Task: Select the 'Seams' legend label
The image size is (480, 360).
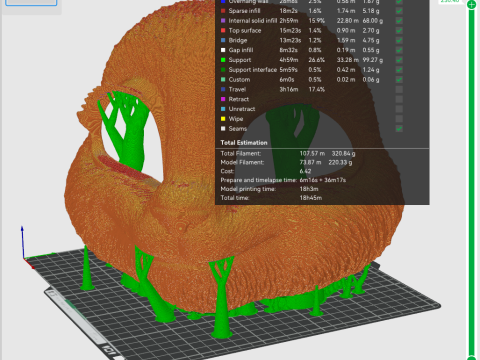Action: coord(238,129)
